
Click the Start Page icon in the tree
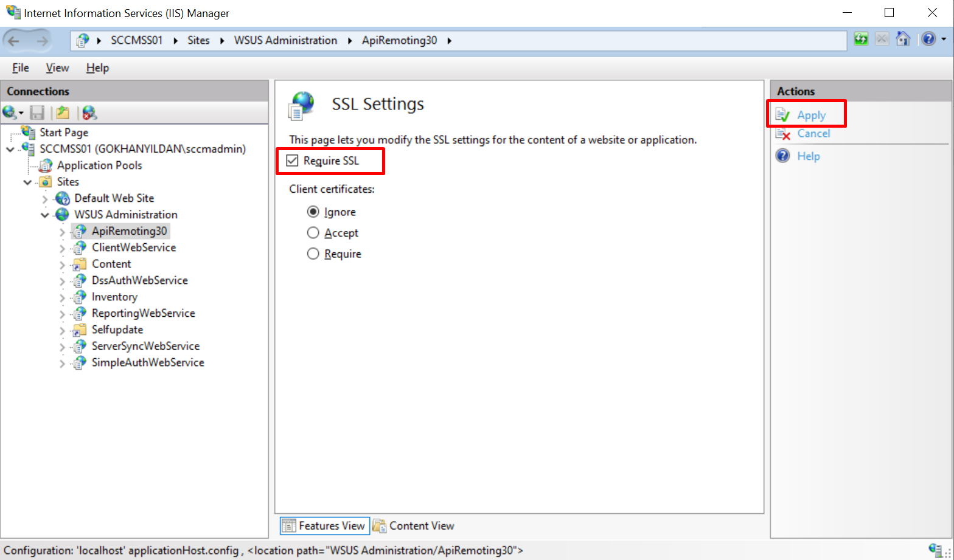coord(28,132)
